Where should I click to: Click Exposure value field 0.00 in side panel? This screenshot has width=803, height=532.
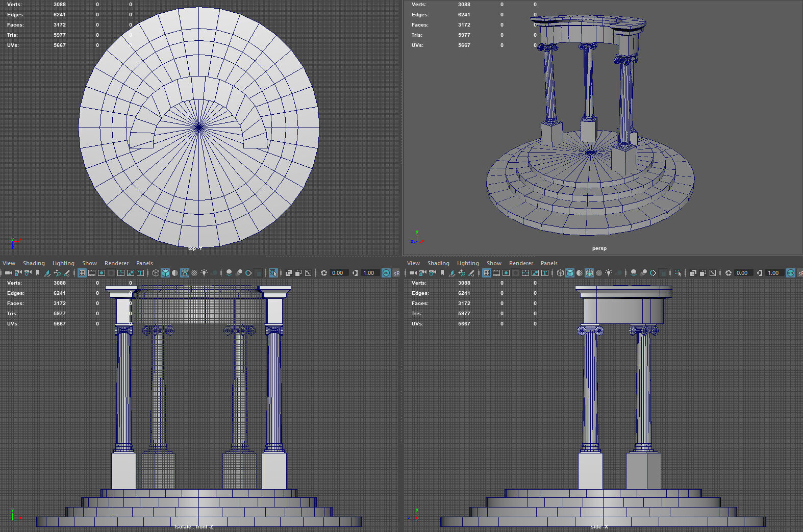[x=743, y=273]
